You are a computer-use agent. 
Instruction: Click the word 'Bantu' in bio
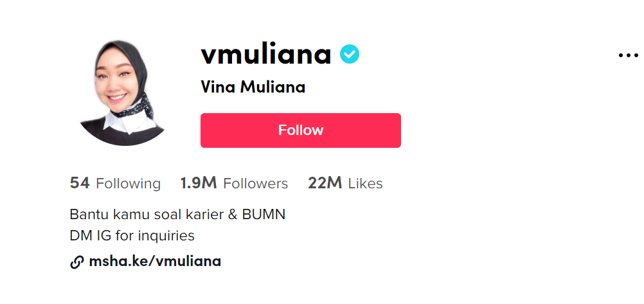tap(85, 215)
